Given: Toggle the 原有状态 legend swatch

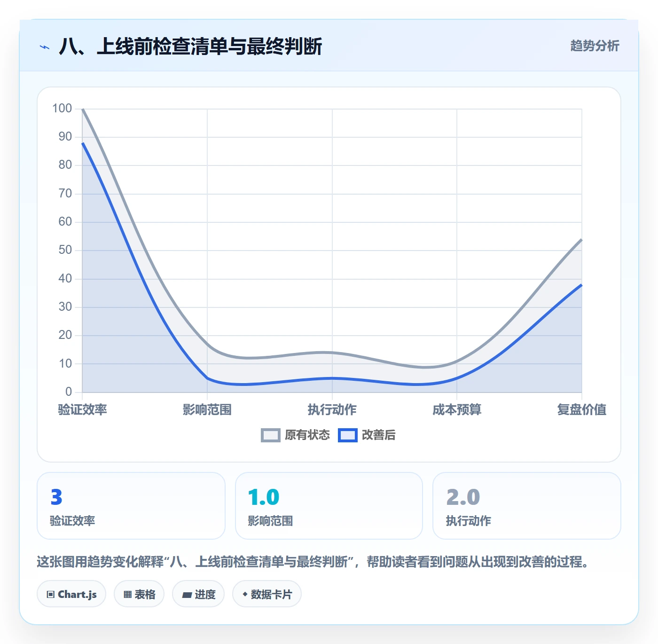Looking at the screenshot, I should click(271, 435).
